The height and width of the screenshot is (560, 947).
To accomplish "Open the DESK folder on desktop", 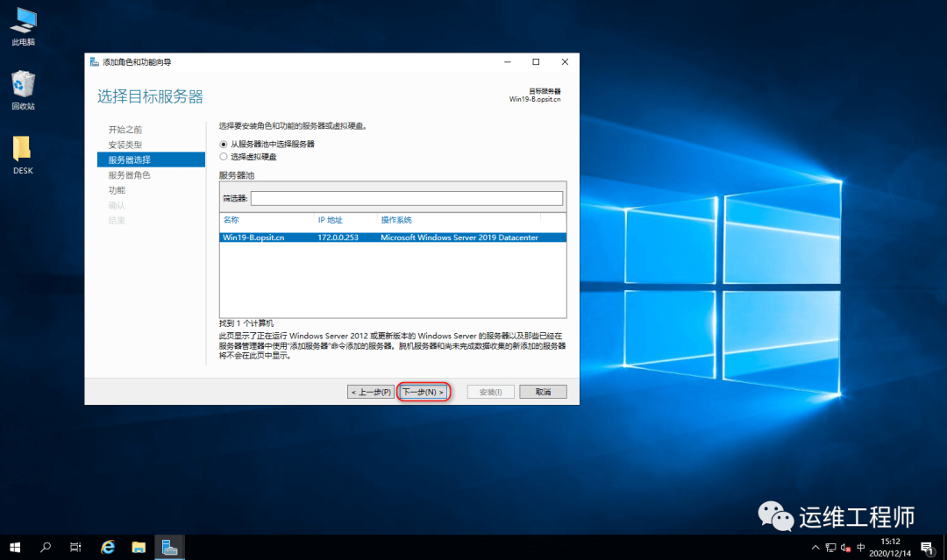I will click(23, 155).
